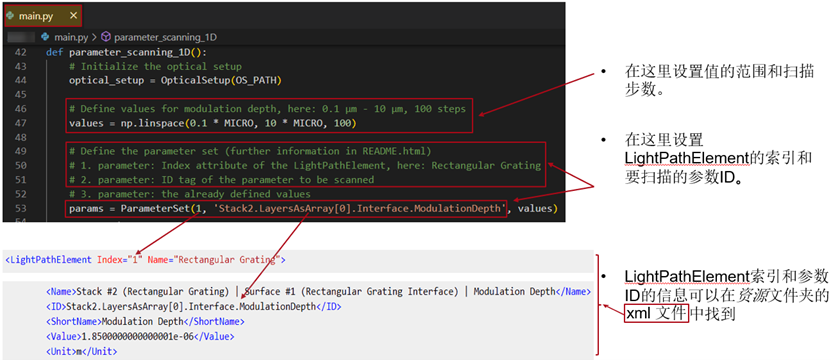Expand the breadcrumb chevron after main.py
Image resolution: width=831 pixels, height=360 pixels.
click(x=94, y=37)
